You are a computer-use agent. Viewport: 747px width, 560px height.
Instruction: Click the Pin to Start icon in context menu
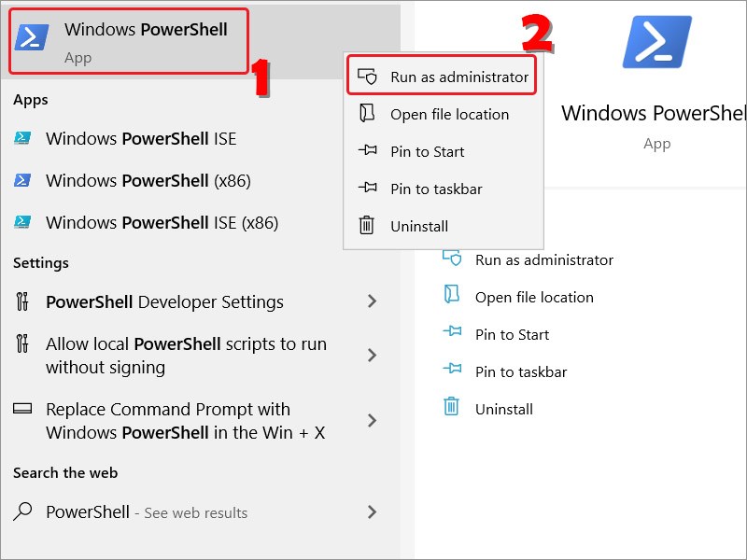coord(367,150)
